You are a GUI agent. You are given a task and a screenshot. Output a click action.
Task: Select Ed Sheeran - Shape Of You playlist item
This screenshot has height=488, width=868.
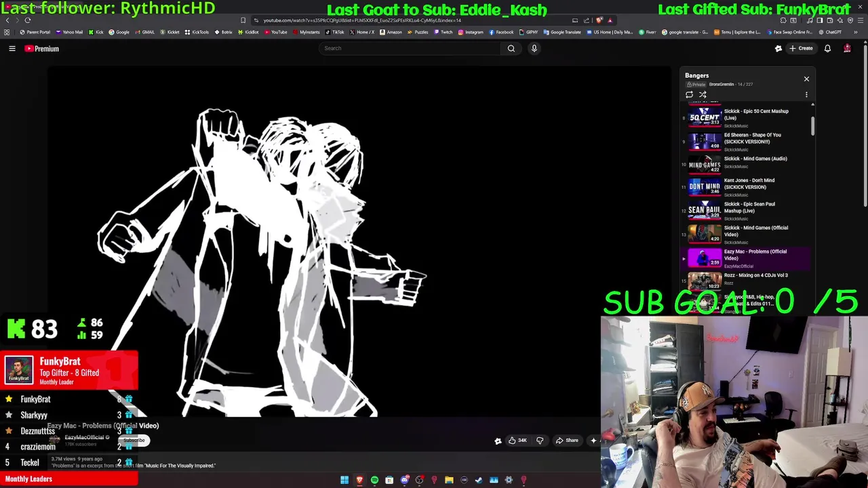[x=746, y=141]
